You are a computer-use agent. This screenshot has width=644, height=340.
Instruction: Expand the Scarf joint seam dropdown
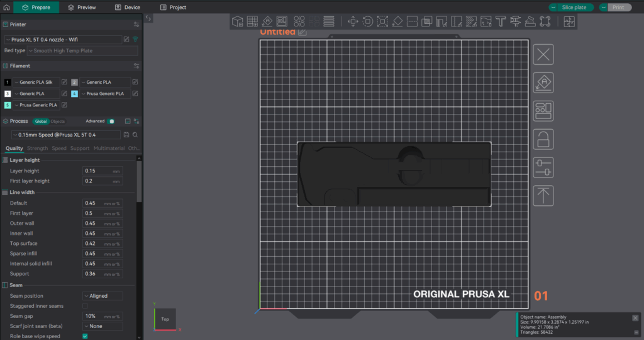coord(103,326)
